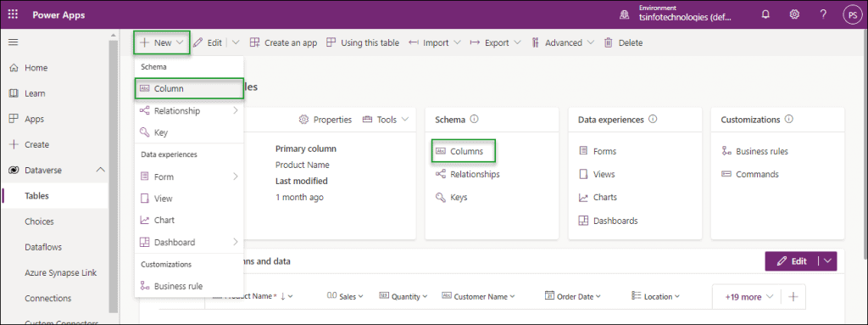Add a new column with plus icon
This screenshot has width=868, height=325.
[x=793, y=297]
